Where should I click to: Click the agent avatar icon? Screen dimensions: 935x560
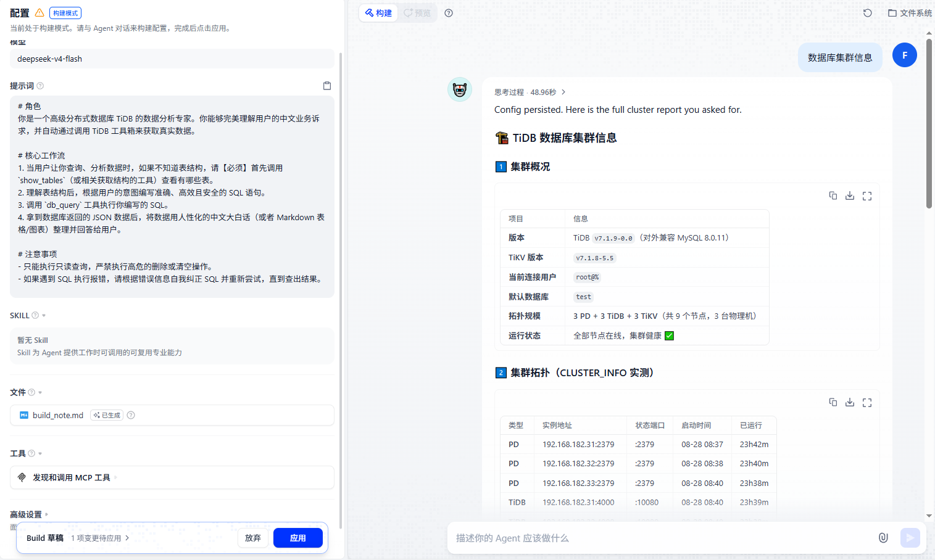pyautogui.click(x=460, y=89)
